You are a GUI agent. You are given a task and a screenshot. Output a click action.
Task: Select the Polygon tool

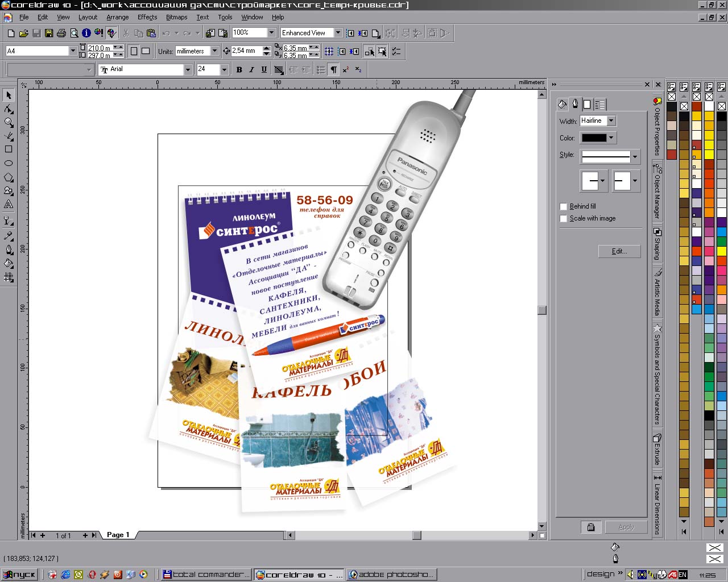9,177
